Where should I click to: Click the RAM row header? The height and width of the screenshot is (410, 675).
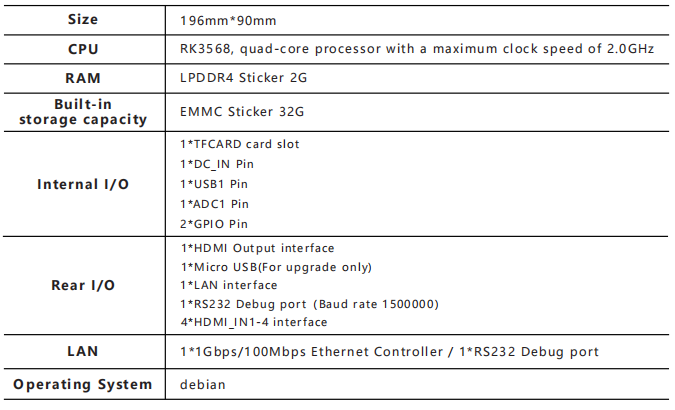coord(83,78)
